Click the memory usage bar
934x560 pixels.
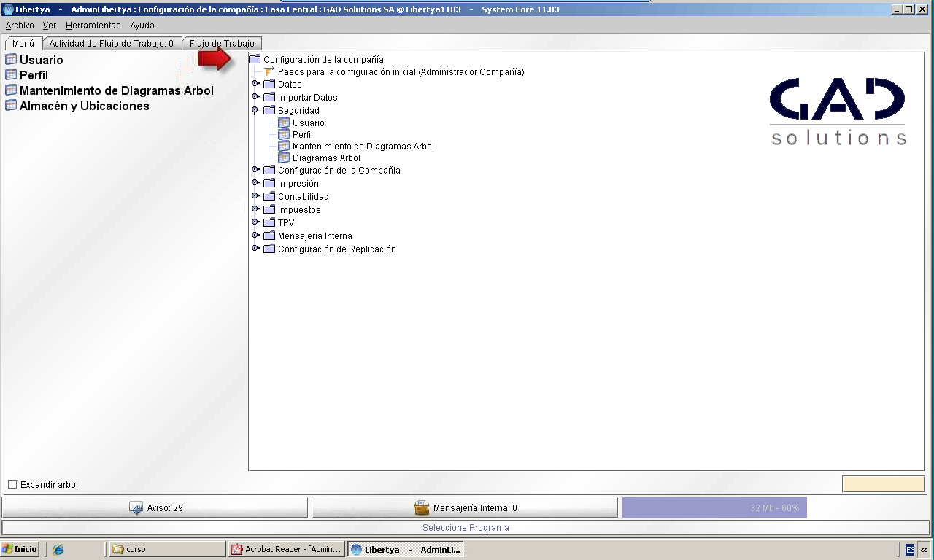point(714,507)
